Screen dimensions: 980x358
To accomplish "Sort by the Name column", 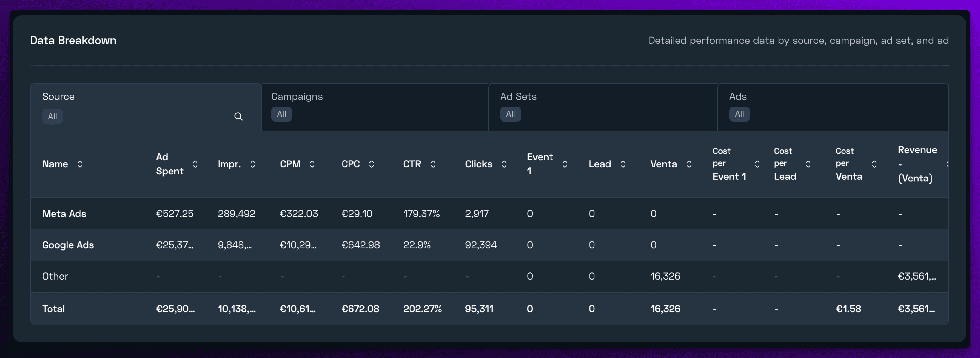I will [x=80, y=164].
